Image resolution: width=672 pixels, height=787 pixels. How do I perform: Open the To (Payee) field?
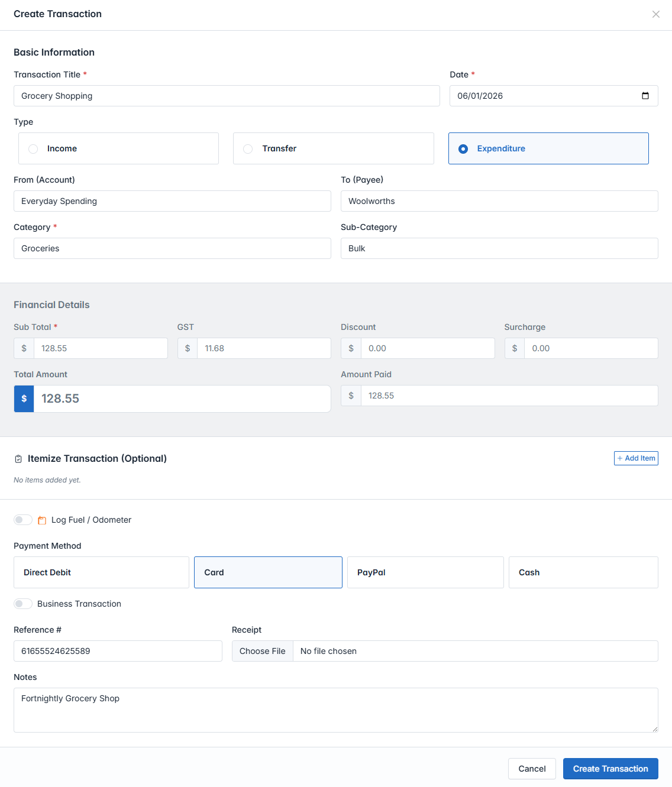[x=499, y=201]
